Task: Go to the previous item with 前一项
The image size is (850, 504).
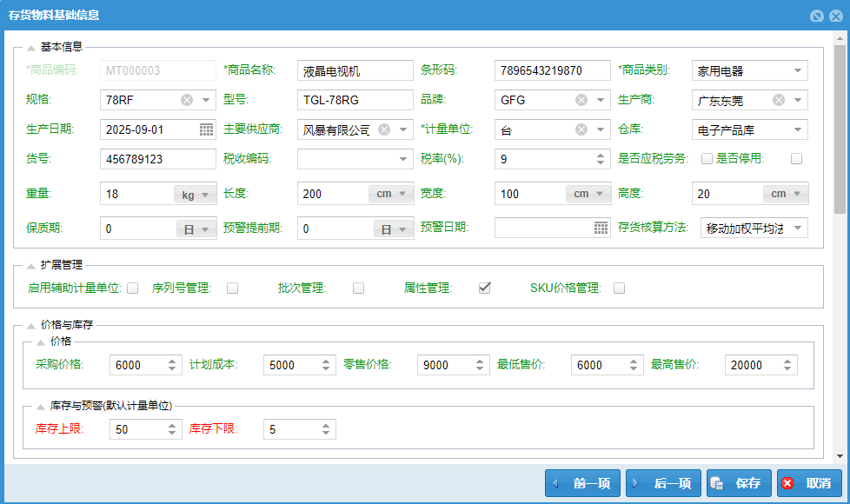Action: [x=582, y=484]
